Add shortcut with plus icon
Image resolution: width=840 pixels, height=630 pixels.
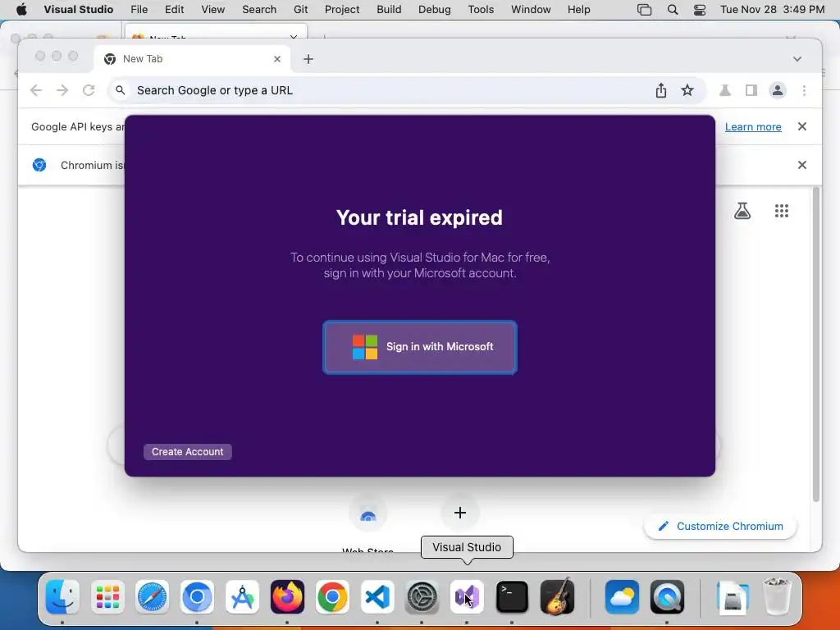[x=459, y=513]
